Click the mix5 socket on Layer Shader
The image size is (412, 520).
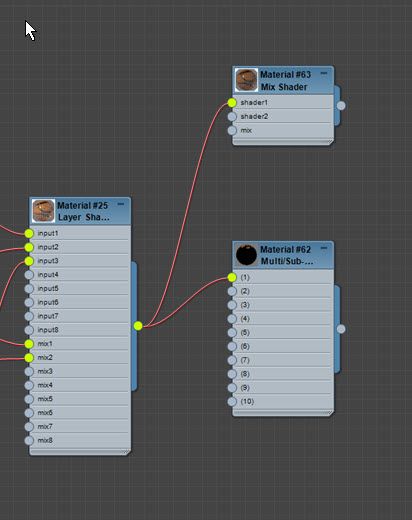click(29, 399)
